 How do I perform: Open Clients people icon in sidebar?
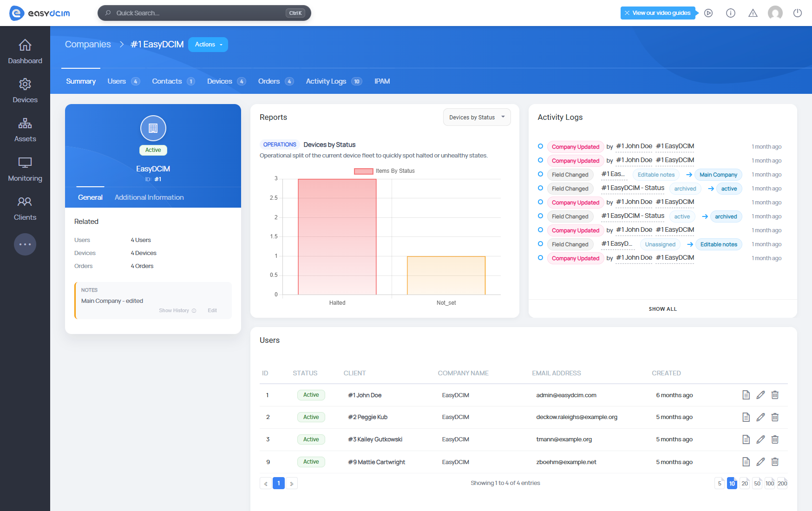coord(25,202)
